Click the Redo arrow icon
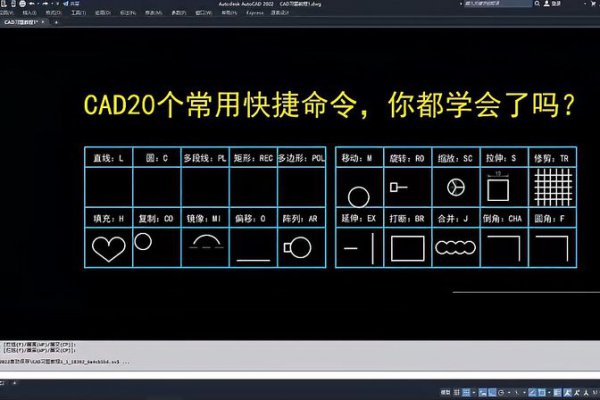The width and height of the screenshot is (600, 400). pos(46,4)
